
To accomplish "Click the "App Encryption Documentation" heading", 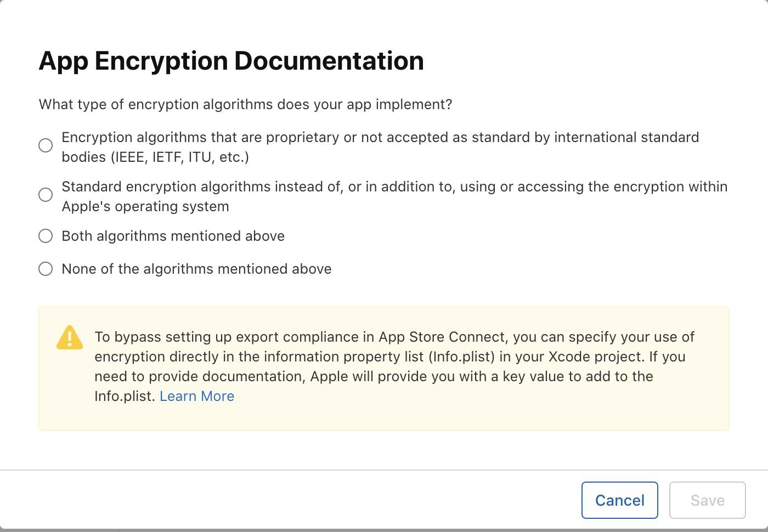I will click(231, 60).
